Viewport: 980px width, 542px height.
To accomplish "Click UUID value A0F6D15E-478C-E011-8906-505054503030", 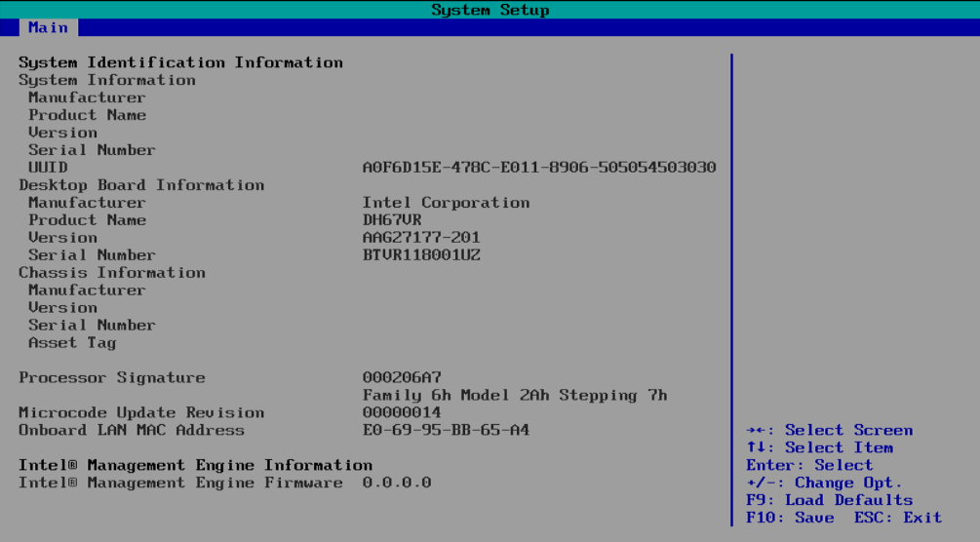I will pyautogui.click(x=539, y=168).
